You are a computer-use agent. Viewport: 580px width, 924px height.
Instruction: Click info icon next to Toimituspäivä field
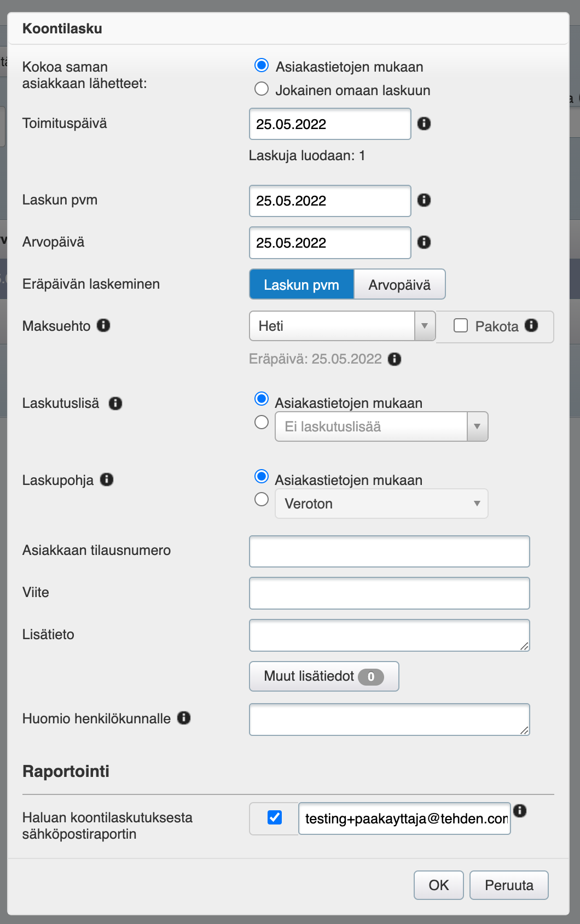coord(424,124)
